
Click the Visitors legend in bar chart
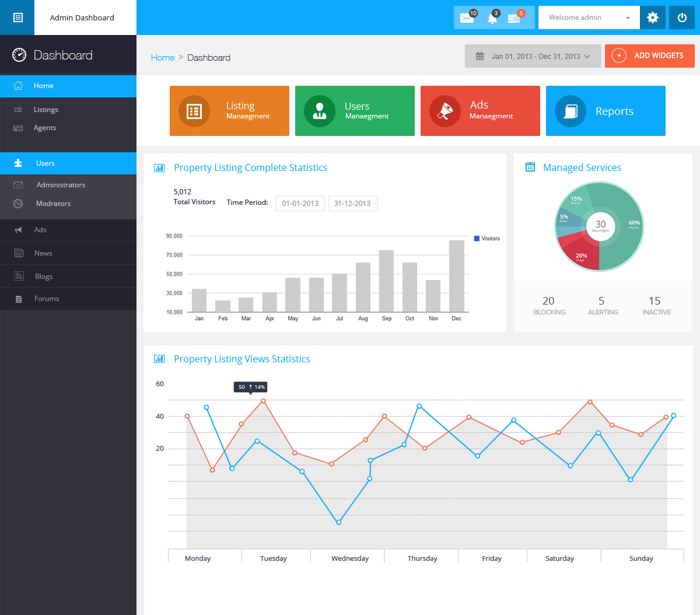click(x=487, y=239)
